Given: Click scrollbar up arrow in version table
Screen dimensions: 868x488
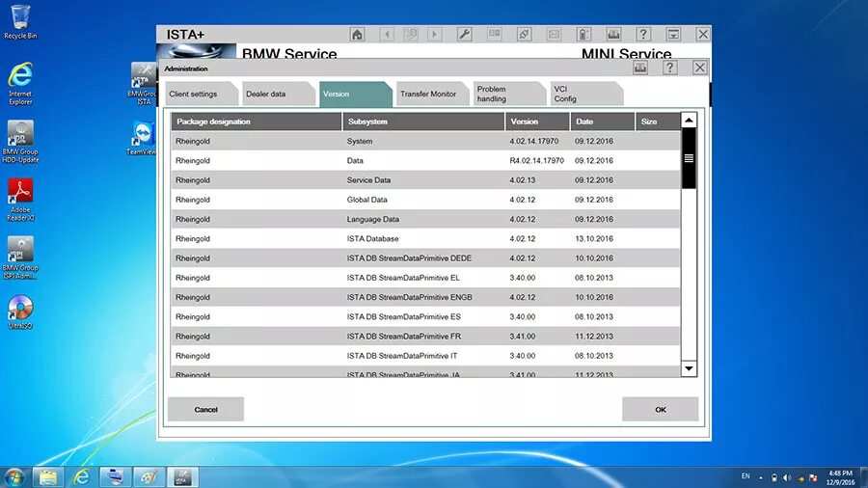Looking at the screenshot, I should tap(689, 120).
